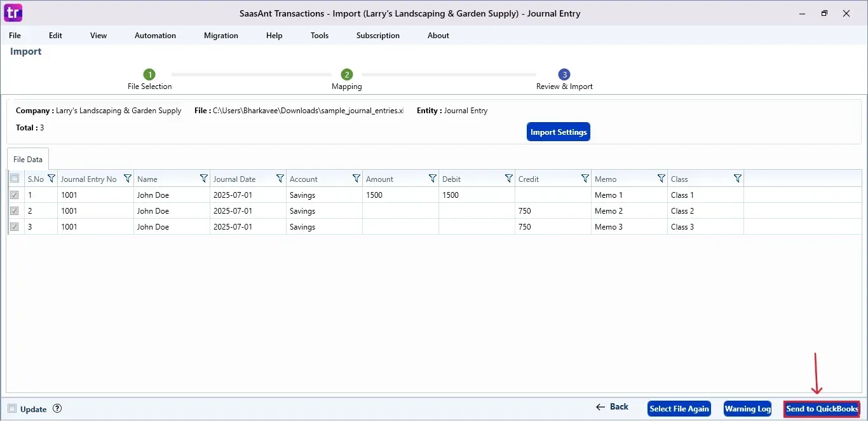Filter the Class column
Viewport: 868px width, 421px height.
point(738,179)
